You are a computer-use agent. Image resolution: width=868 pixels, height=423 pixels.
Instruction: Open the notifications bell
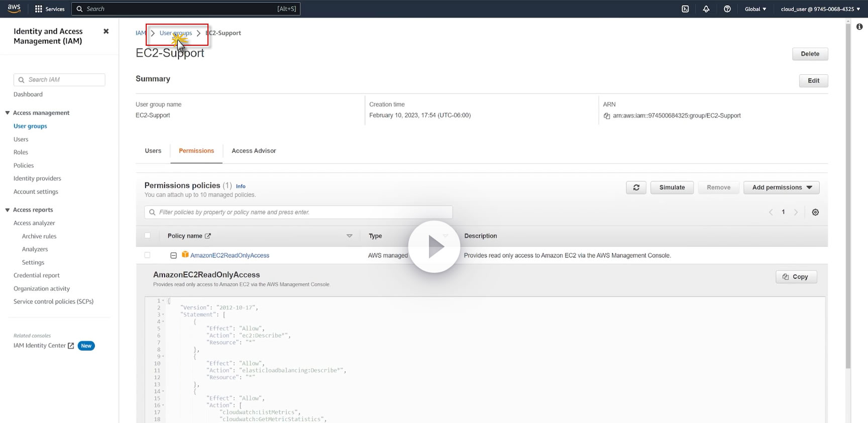click(706, 9)
